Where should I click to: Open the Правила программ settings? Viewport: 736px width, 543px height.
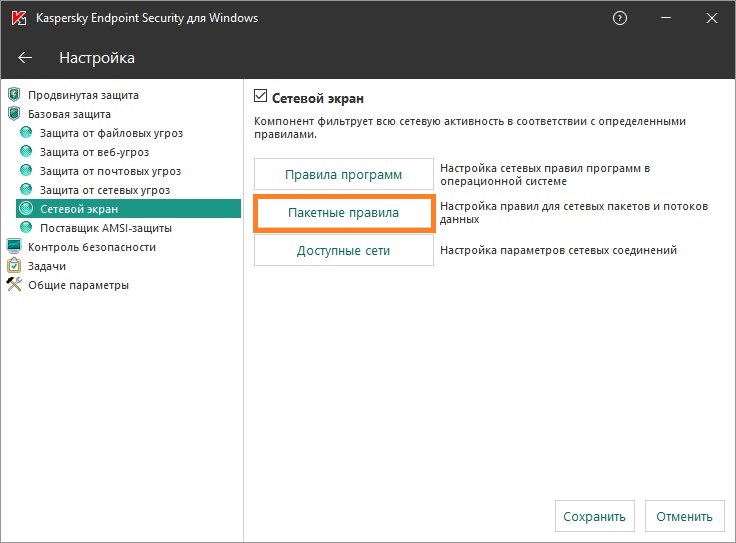[x=343, y=174]
